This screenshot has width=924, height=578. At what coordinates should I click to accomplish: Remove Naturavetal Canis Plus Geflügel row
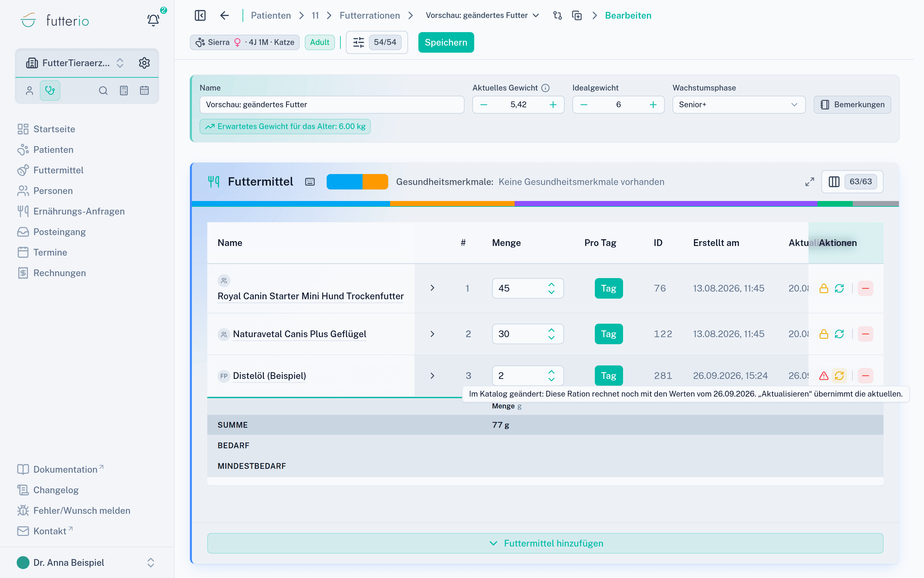coord(865,334)
